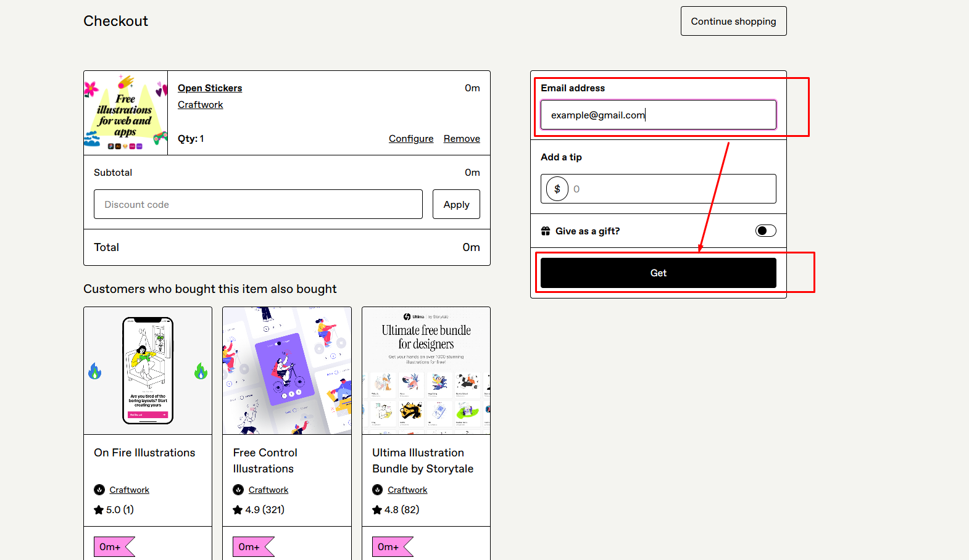The width and height of the screenshot is (969, 560).
Task: Click the Add a tip label
Action: click(x=561, y=157)
